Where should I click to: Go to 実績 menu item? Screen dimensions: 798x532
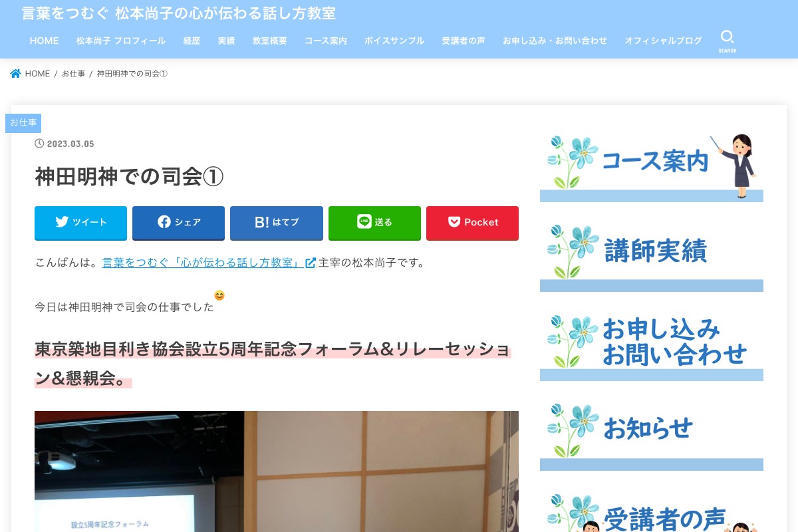[226, 41]
